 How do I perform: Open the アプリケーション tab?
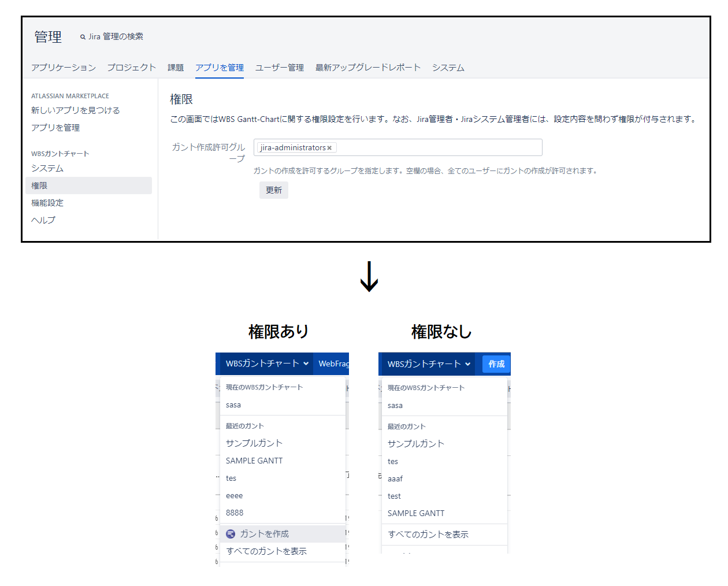(x=64, y=68)
